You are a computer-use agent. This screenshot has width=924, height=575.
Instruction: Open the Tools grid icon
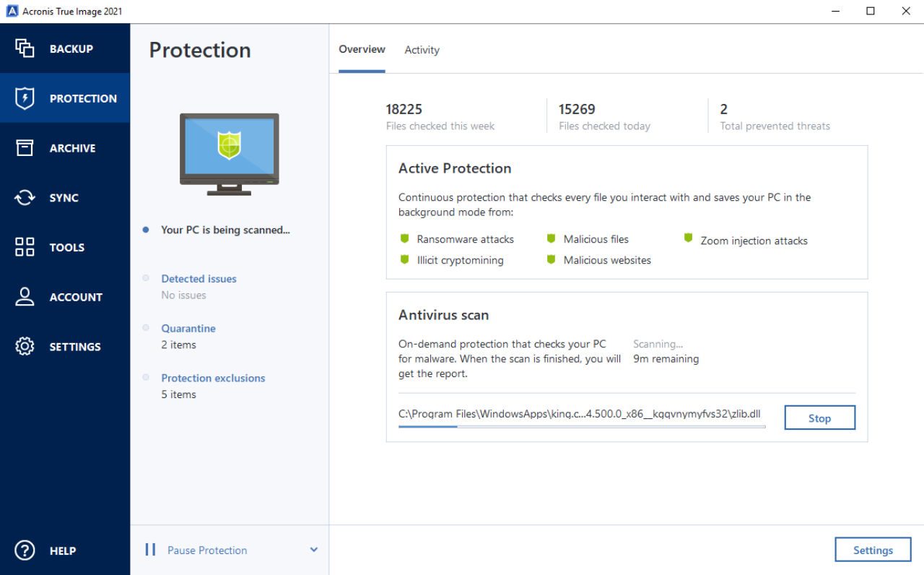point(25,247)
